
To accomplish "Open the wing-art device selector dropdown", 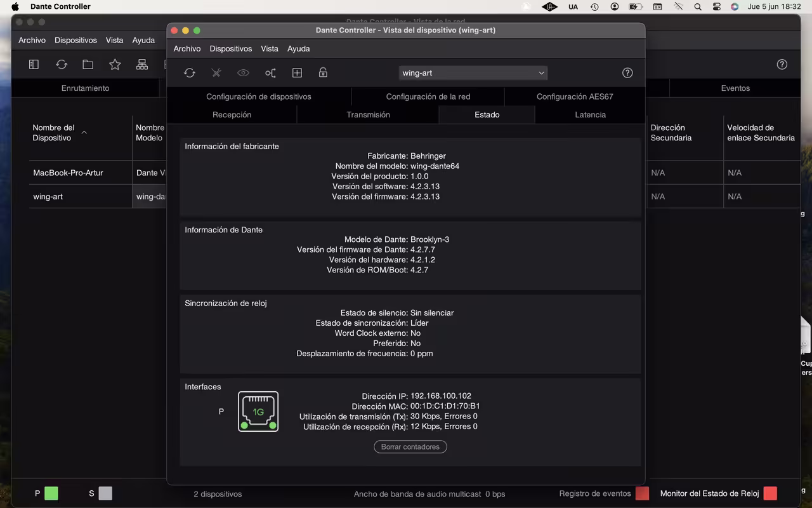I will coord(473,73).
